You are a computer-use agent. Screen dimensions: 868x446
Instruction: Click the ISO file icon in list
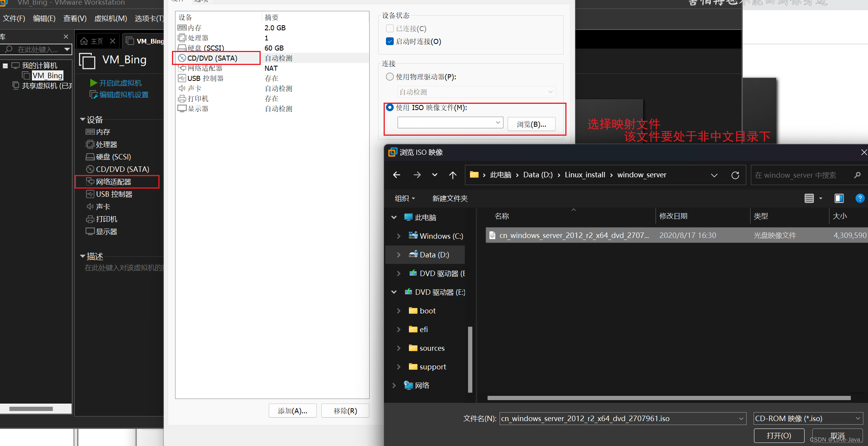[x=492, y=235]
